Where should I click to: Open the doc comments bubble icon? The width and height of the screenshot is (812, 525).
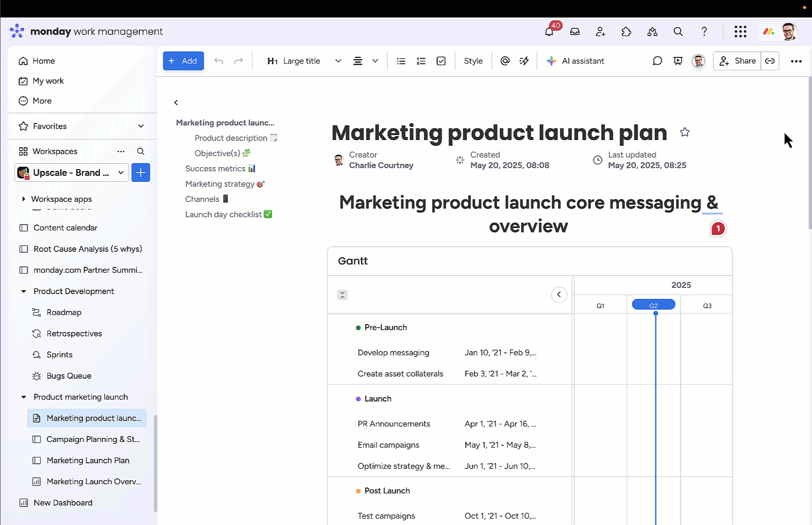coord(657,61)
